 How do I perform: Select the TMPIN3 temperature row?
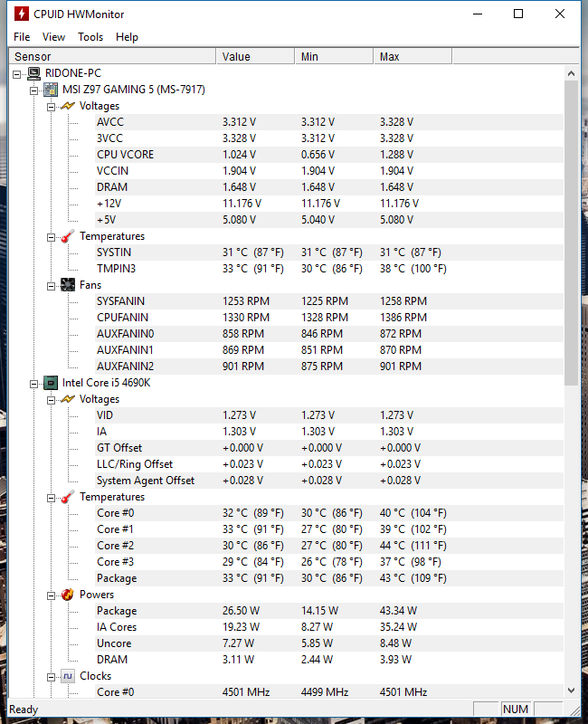click(329, 269)
